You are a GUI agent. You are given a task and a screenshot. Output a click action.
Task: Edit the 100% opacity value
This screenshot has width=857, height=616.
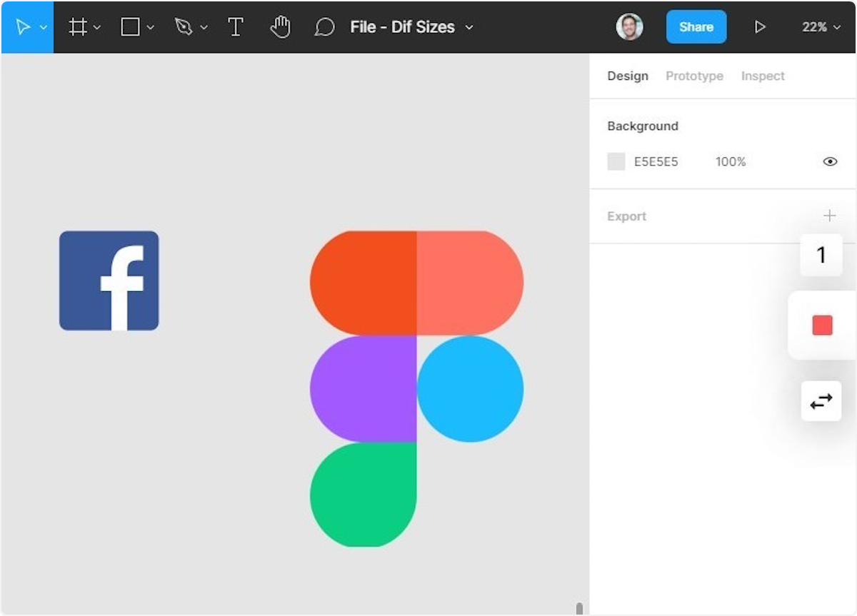coord(731,162)
